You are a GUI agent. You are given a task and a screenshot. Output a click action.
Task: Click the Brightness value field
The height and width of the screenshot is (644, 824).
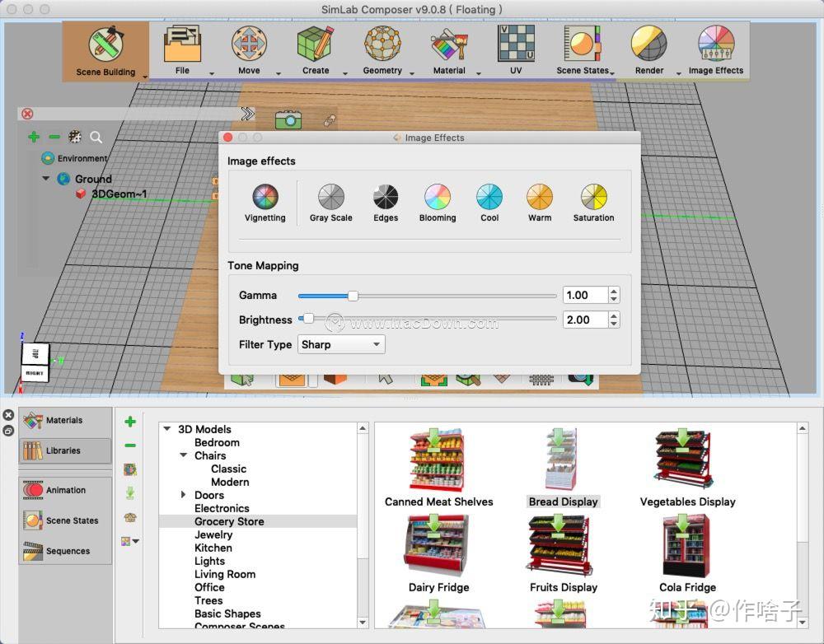point(585,320)
